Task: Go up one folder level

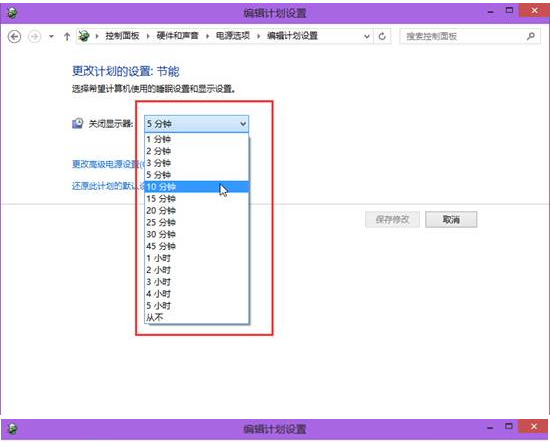Action: coord(67,36)
